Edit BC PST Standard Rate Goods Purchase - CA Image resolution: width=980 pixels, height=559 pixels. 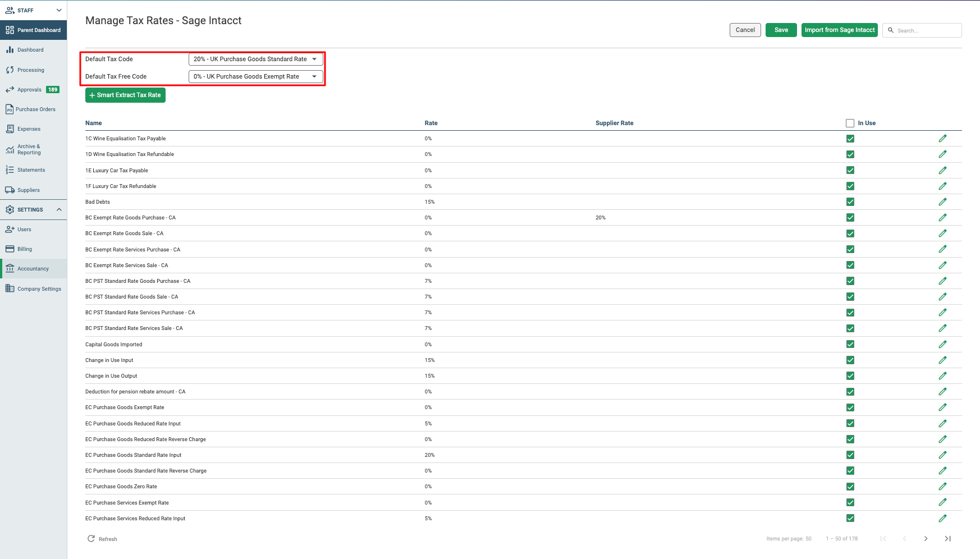click(x=942, y=281)
